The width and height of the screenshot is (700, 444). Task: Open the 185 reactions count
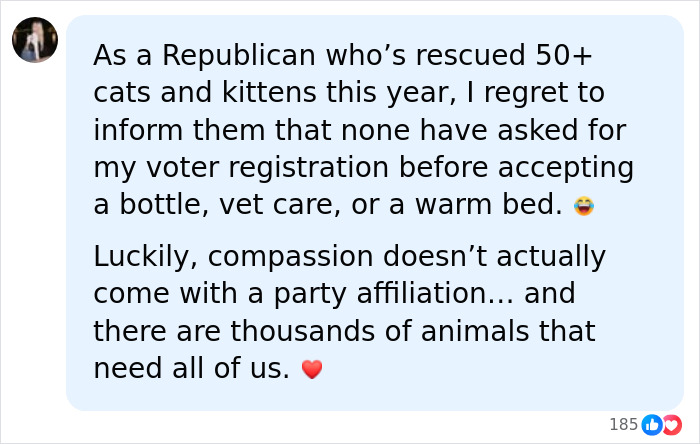click(623, 424)
